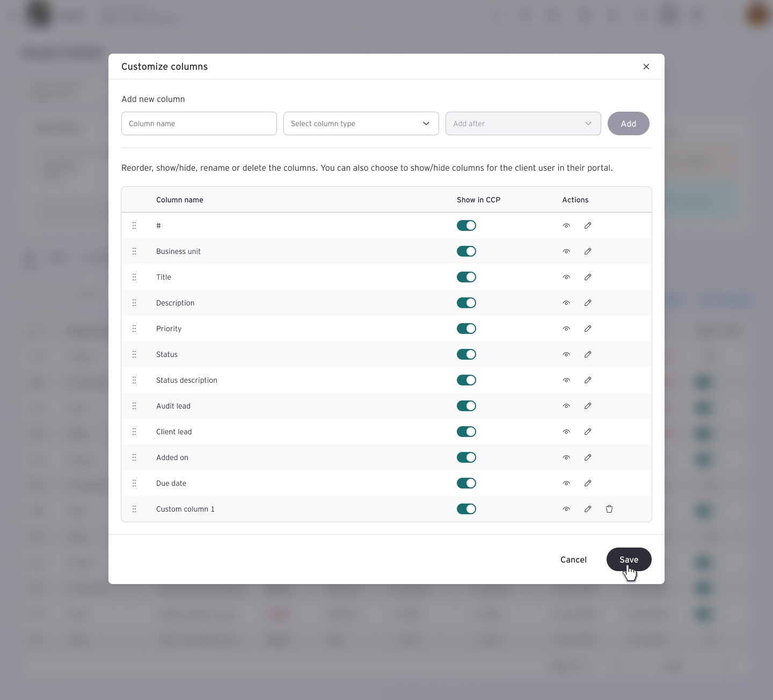Screen dimensions: 773x700
Task: Edit the Added on column
Action: [x=588, y=457]
